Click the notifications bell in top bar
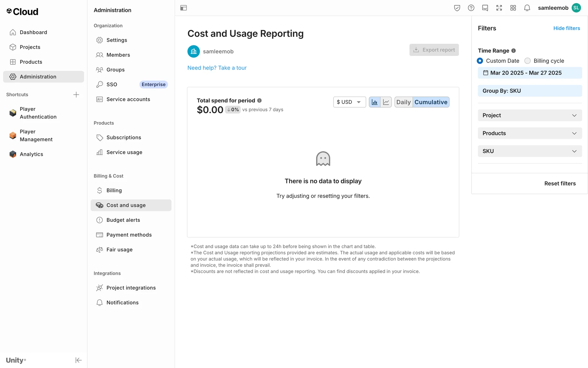Viewport: 588px width, 368px height. [x=527, y=8]
